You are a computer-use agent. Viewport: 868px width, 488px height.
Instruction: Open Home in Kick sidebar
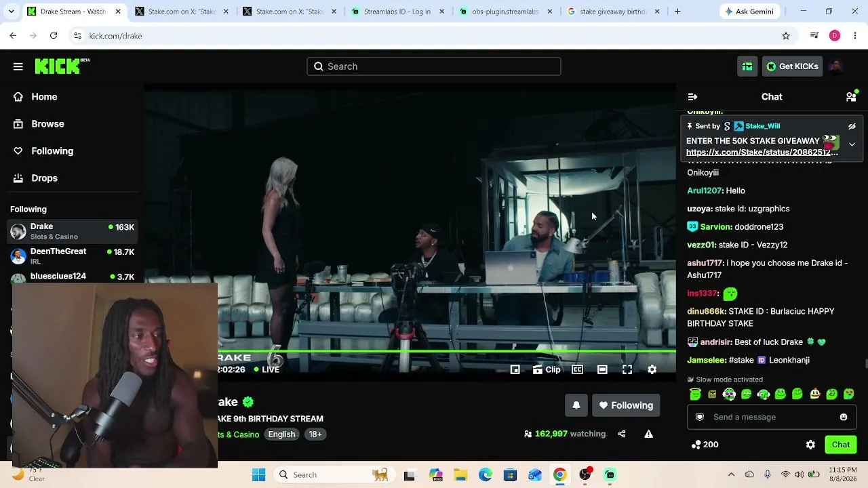point(44,97)
